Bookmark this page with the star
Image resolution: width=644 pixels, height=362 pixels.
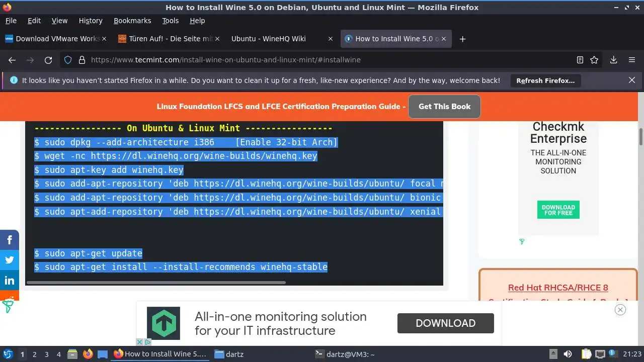[x=594, y=60]
